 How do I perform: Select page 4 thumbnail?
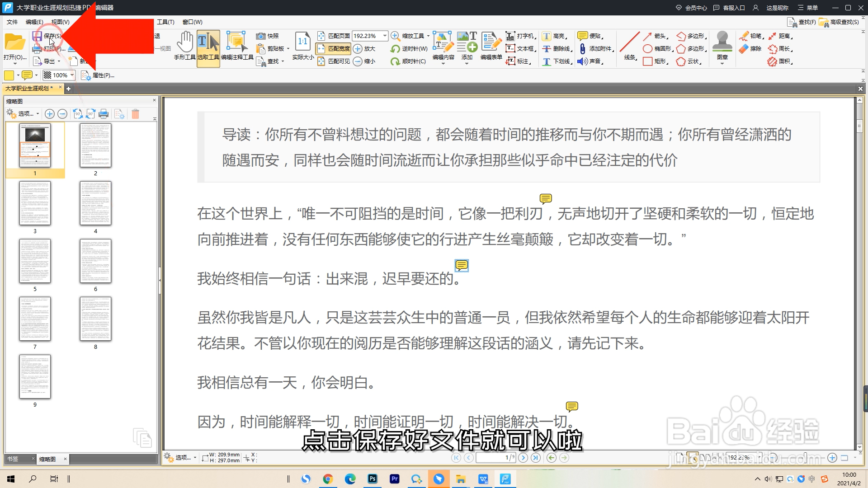pyautogui.click(x=95, y=203)
